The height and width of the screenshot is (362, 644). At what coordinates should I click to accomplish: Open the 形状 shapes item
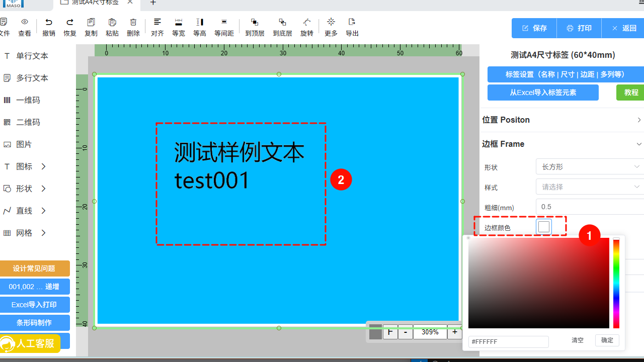point(24,189)
